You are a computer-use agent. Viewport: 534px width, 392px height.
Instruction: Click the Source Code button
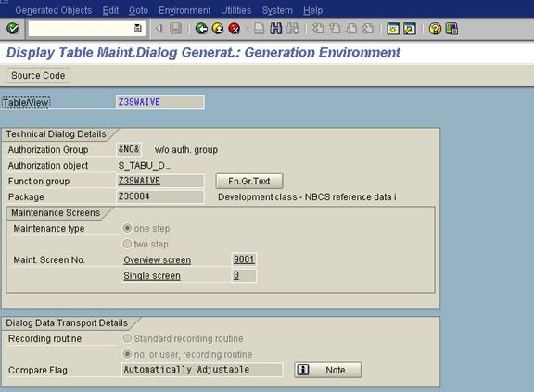(x=38, y=76)
